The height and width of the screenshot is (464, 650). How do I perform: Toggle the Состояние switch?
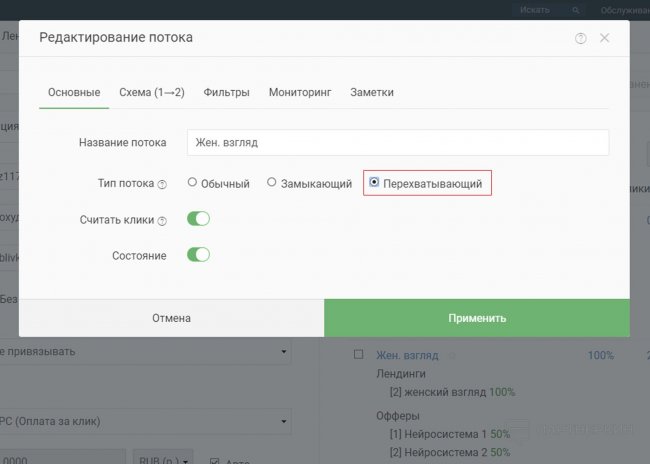198,255
